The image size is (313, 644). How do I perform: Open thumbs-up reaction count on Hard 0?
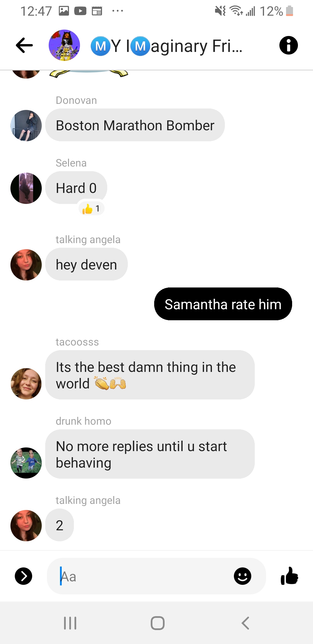(x=91, y=209)
